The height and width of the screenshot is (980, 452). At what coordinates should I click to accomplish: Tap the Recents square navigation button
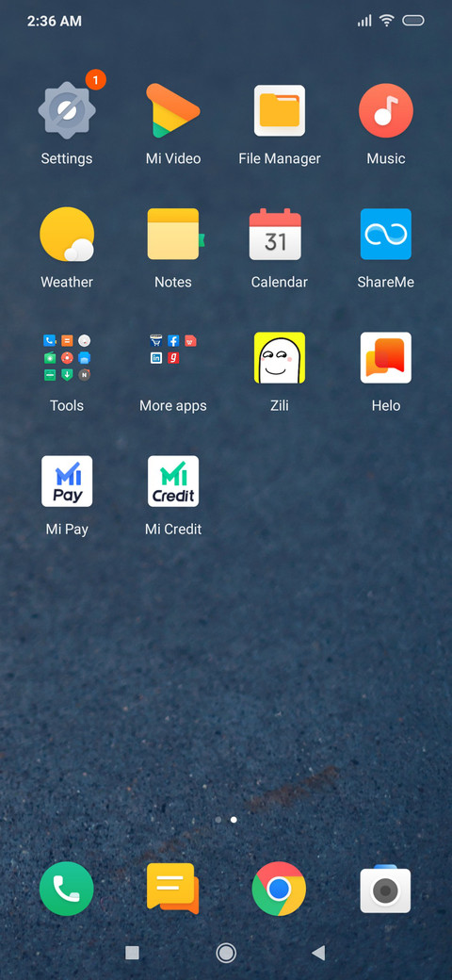pos(132,953)
